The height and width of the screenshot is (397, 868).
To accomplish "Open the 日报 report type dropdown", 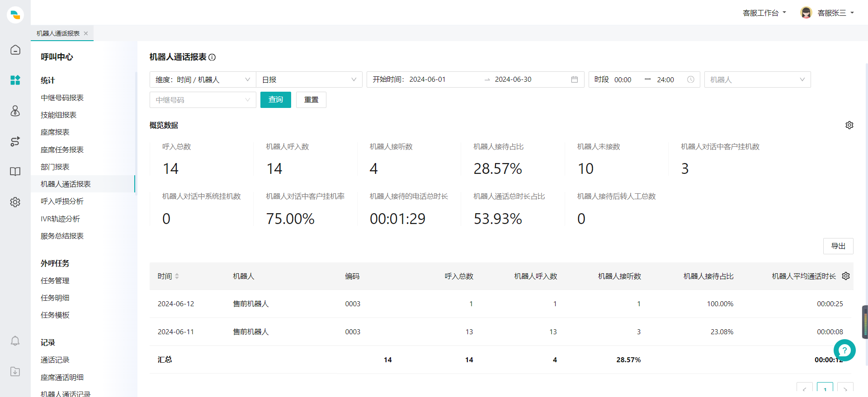I will (309, 79).
